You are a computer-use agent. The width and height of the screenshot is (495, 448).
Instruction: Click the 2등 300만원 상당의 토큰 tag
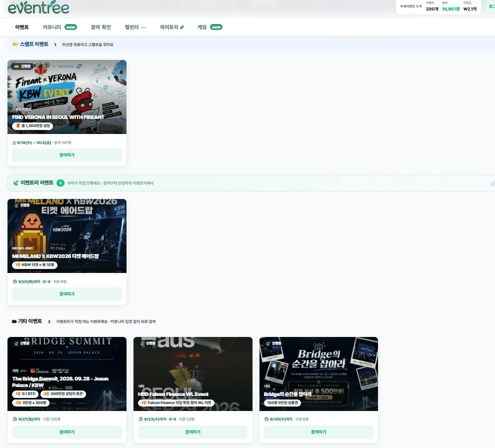click(x=63, y=393)
